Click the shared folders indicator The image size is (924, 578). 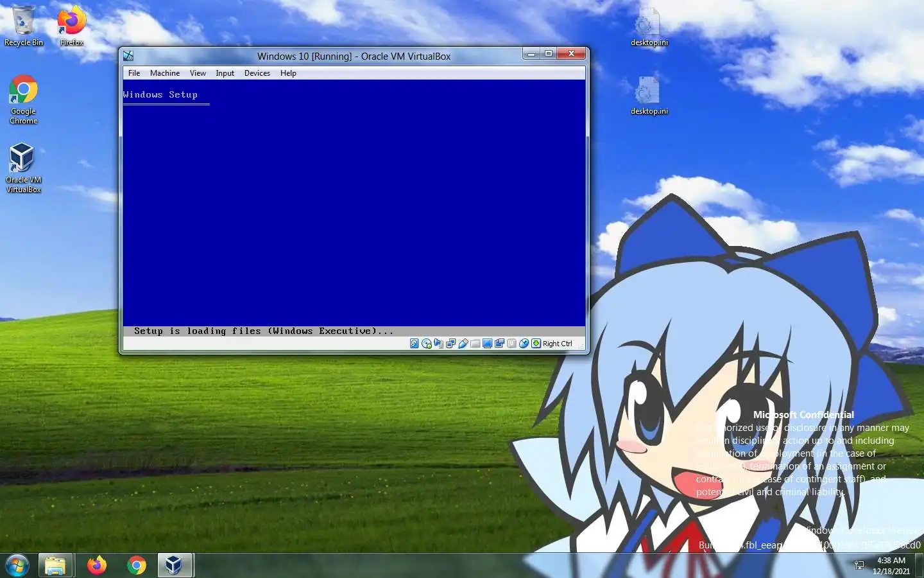coord(475,344)
